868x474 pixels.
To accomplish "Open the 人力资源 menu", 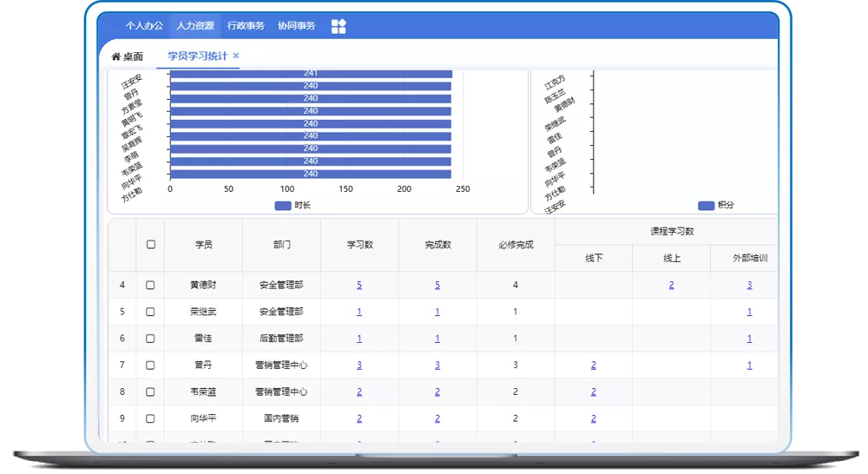I will pyautogui.click(x=194, y=25).
